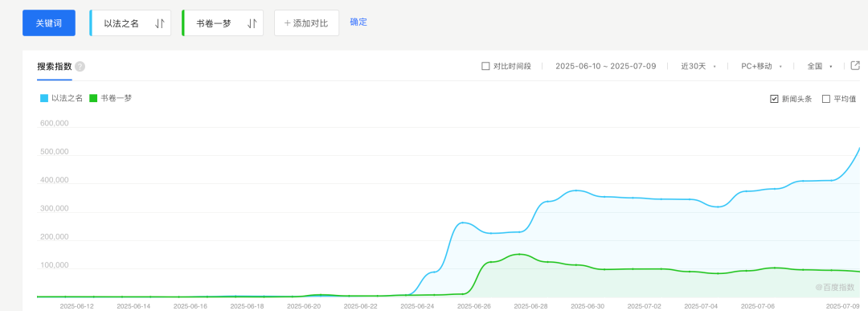Click the export/share icon at top right

(x=855, y=65)
